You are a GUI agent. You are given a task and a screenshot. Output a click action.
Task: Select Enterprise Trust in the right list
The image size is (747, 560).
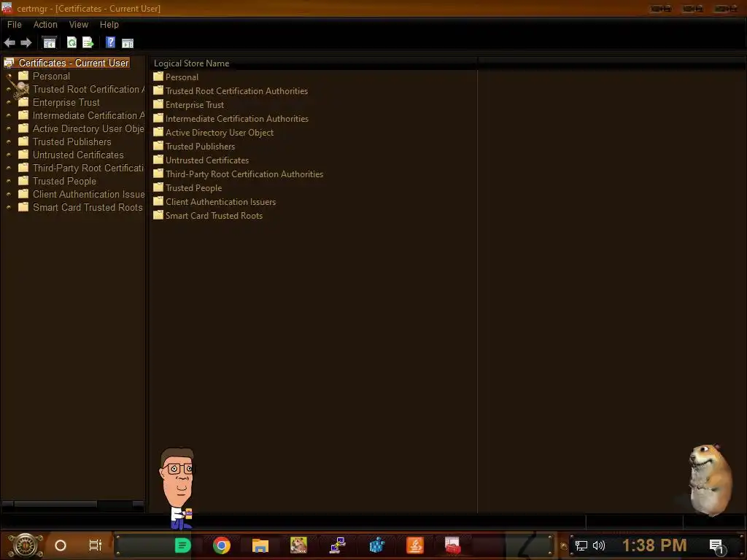pyautogui.click(x=195, y=105)
